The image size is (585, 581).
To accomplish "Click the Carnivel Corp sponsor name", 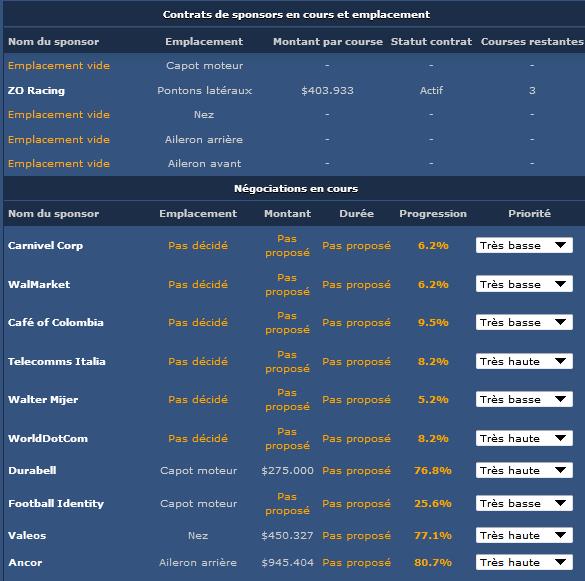I will tap(45, 246).
